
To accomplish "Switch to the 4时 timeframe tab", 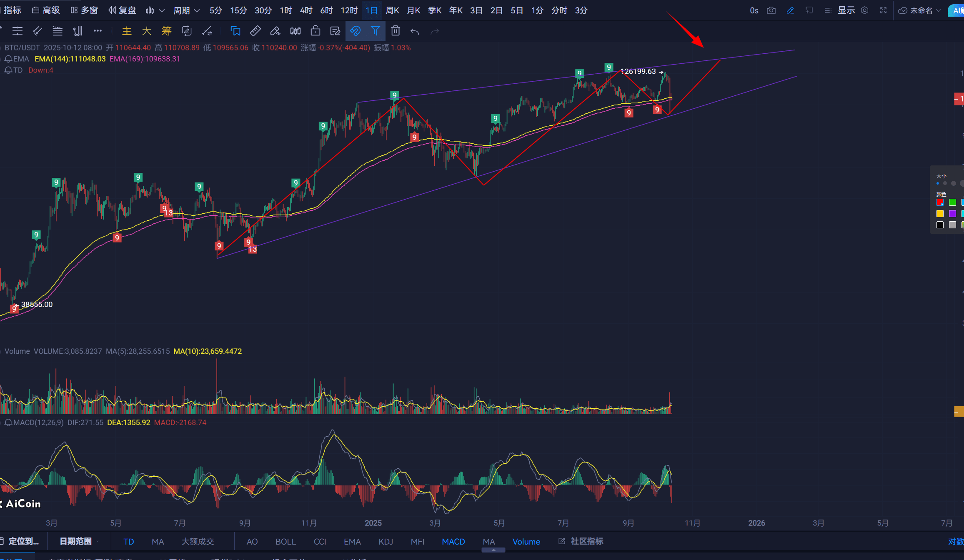I will [306, 10].
